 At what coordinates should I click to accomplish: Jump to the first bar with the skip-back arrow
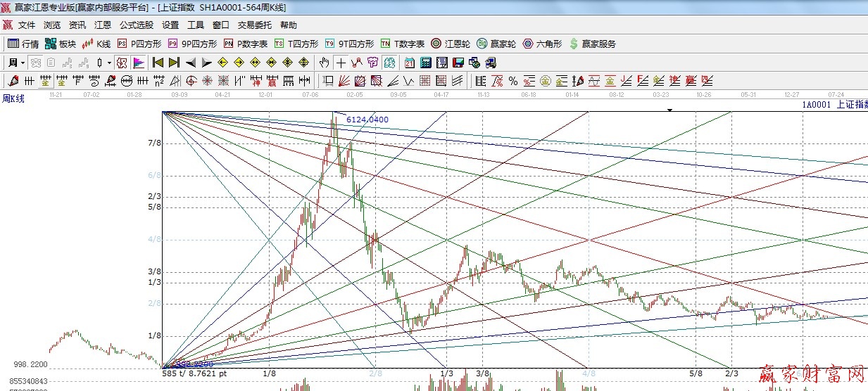click(158, 63)
